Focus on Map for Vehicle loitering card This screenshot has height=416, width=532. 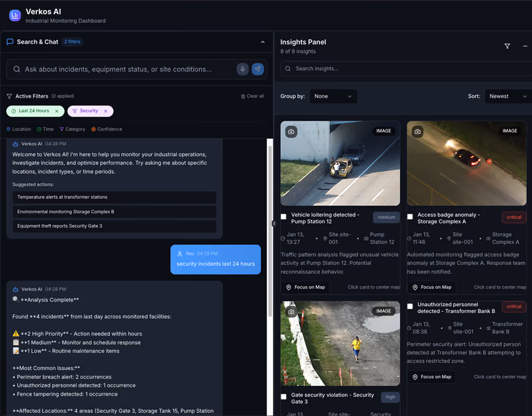306,287
